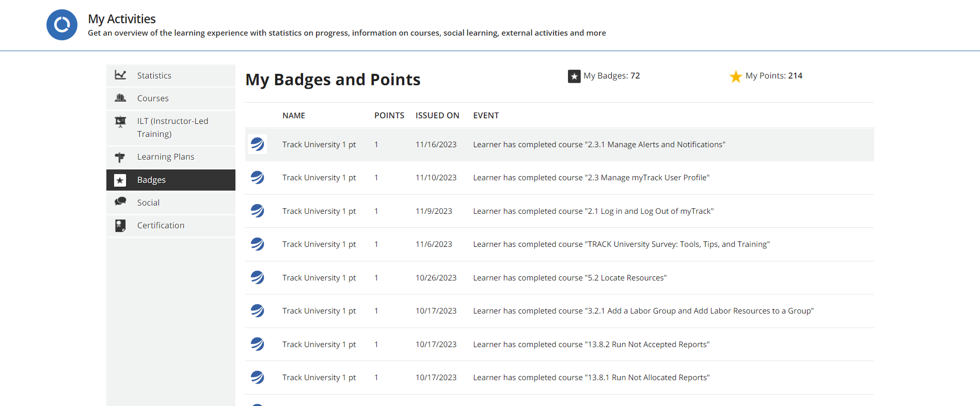Click the My Activities circular logo icon
Image resolution: width=980 pixels, height=406 pixels.
[x=62, y=25]
